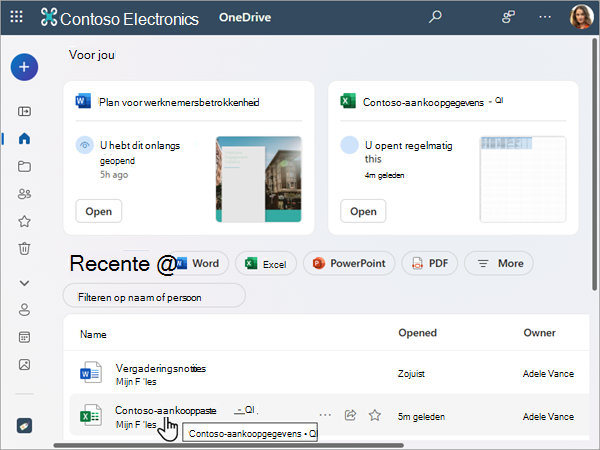Open the Recycle bin icon

(24, 249)
